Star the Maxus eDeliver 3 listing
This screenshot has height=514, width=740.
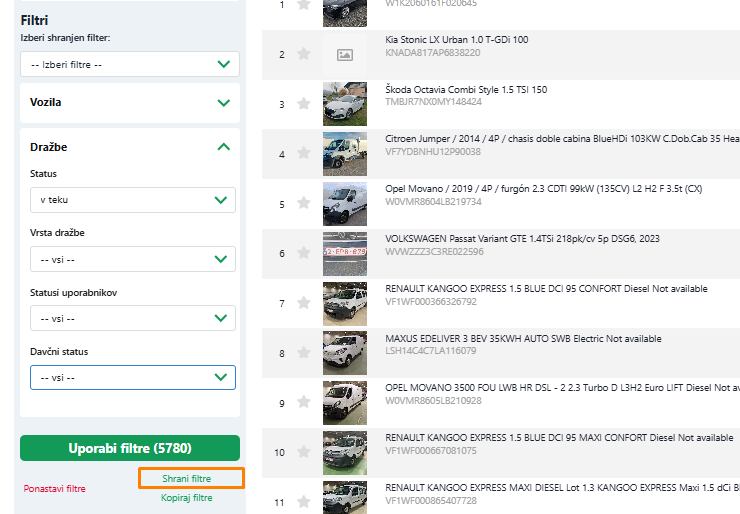click(304, 353)
